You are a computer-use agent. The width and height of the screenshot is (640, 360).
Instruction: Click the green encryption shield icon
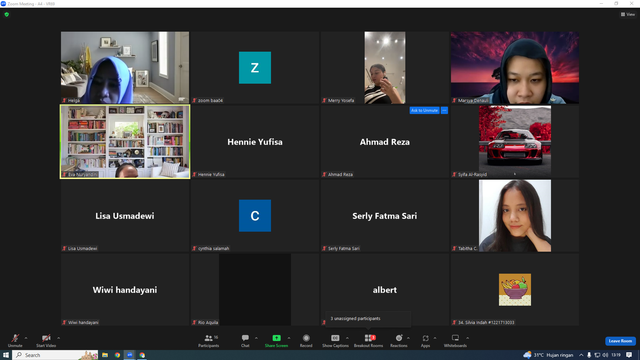[x=7, y=14]
